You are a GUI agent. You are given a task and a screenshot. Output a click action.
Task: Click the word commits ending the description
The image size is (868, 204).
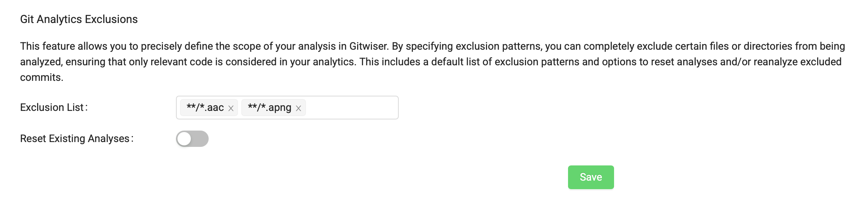coord(42,78)
